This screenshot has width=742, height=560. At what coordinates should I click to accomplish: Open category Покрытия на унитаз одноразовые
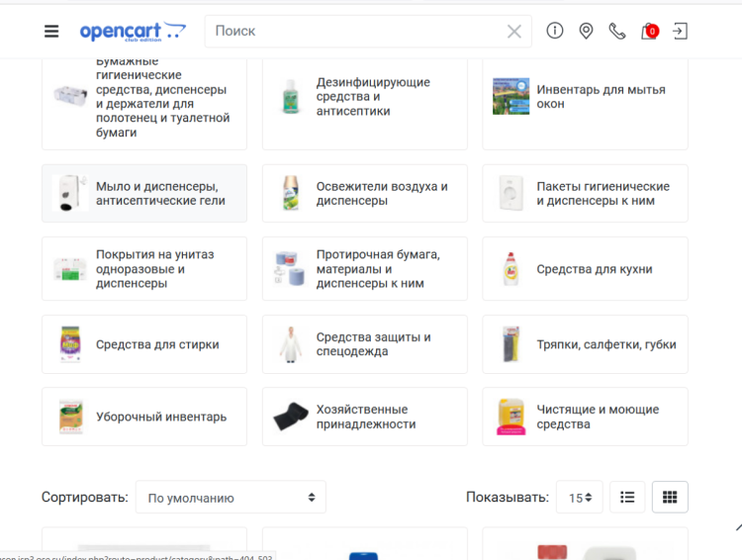coord(144,268)
